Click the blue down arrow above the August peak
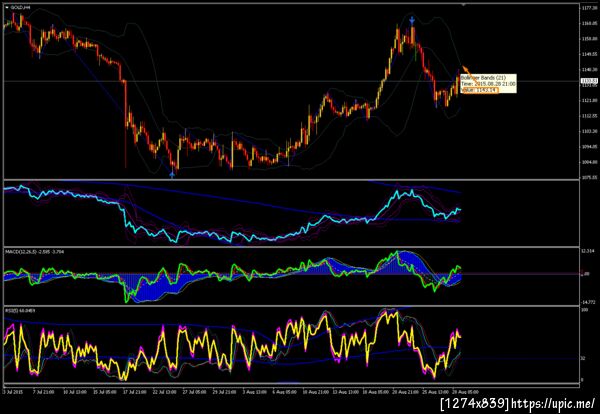The width and height of the screenshot is (600, 414). (x=412, y=20)
